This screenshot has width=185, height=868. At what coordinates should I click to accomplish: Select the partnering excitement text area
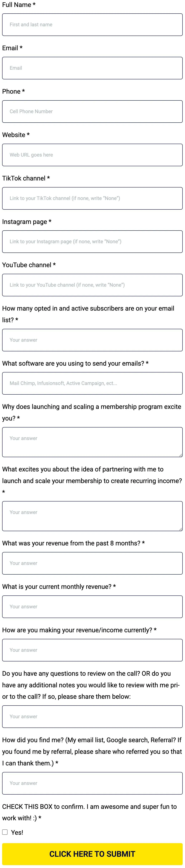pos(92,516)
